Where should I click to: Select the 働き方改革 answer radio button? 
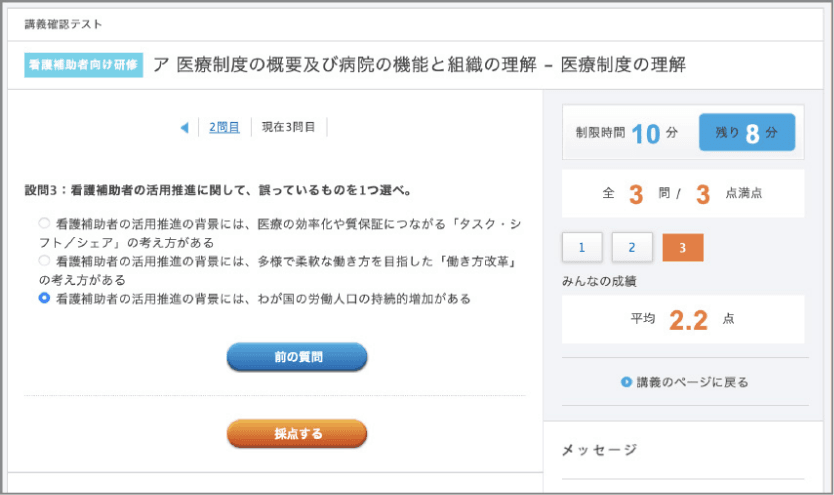click(44, 260)
